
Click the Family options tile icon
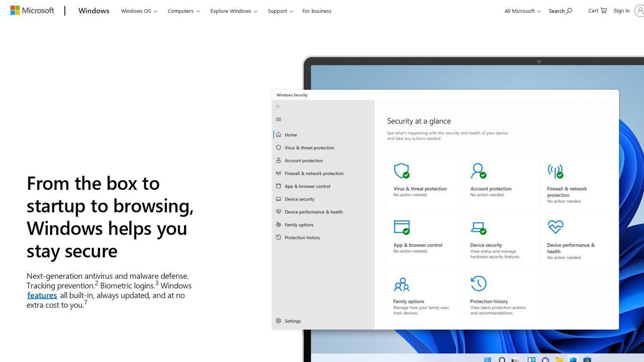[401, 284]
